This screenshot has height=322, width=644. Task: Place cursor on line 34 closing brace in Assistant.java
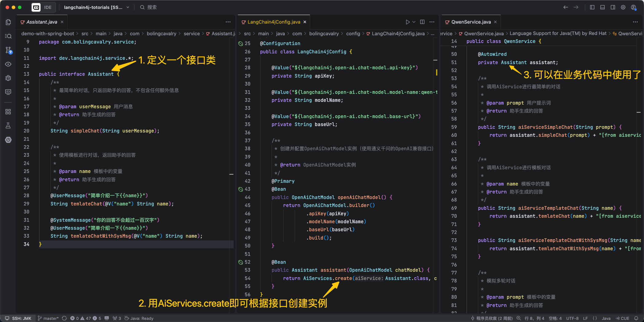tap(40, 244)
